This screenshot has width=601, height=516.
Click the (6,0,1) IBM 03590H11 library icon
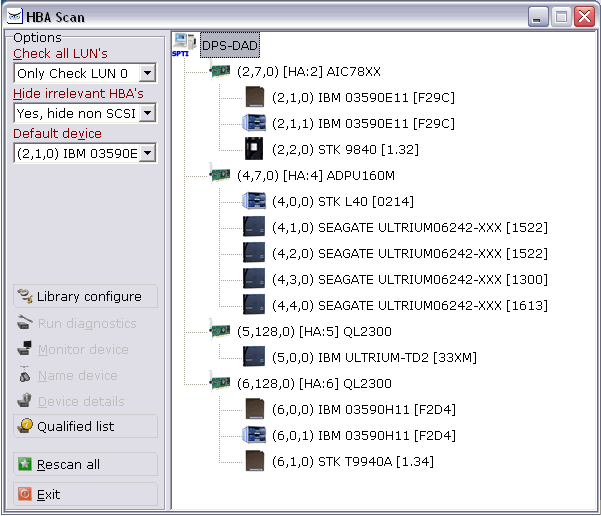tap(254, 435)
